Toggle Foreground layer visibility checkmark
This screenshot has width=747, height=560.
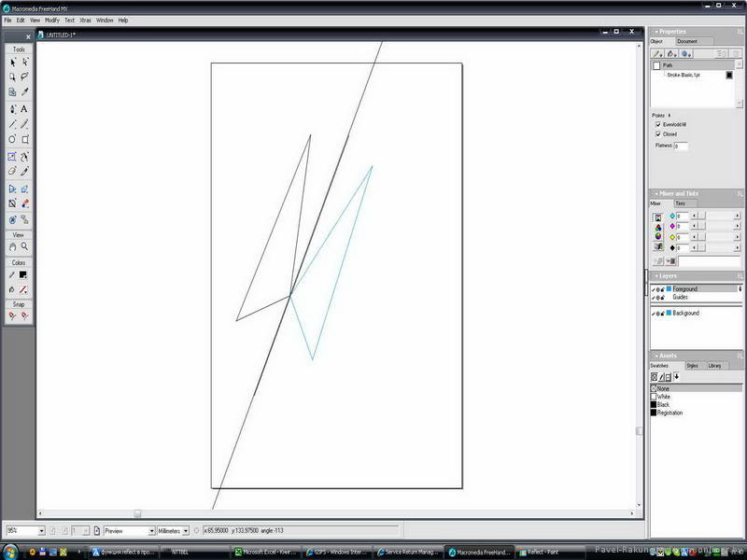[653, 289]
